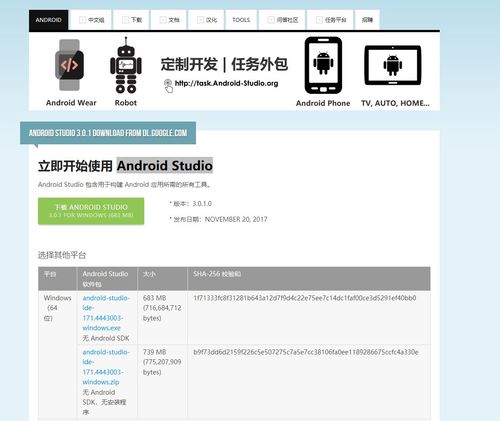Viewport: 500px width, 421px height.
Task: Open the TOOLS navigation tab
Action: pyautogui.click(x=241, y=20)
